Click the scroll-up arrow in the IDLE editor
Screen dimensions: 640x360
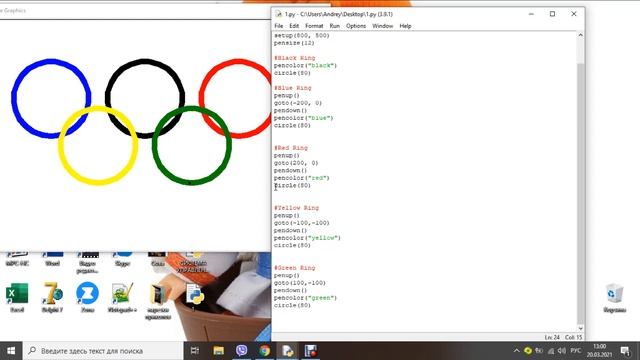coord(580,36)
